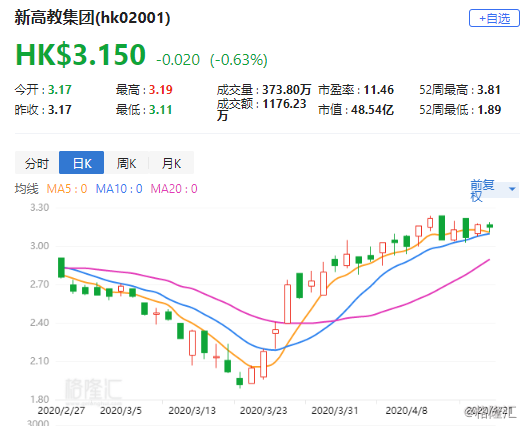
Task: Click the 市值 value 48.54亿
Action: (372, 110)
